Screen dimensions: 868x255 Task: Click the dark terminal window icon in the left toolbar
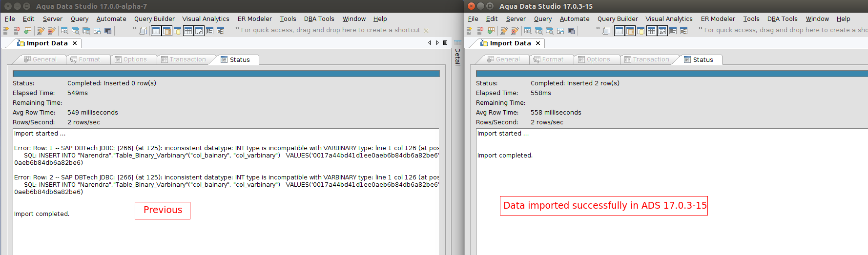click(x=108, y=31)
